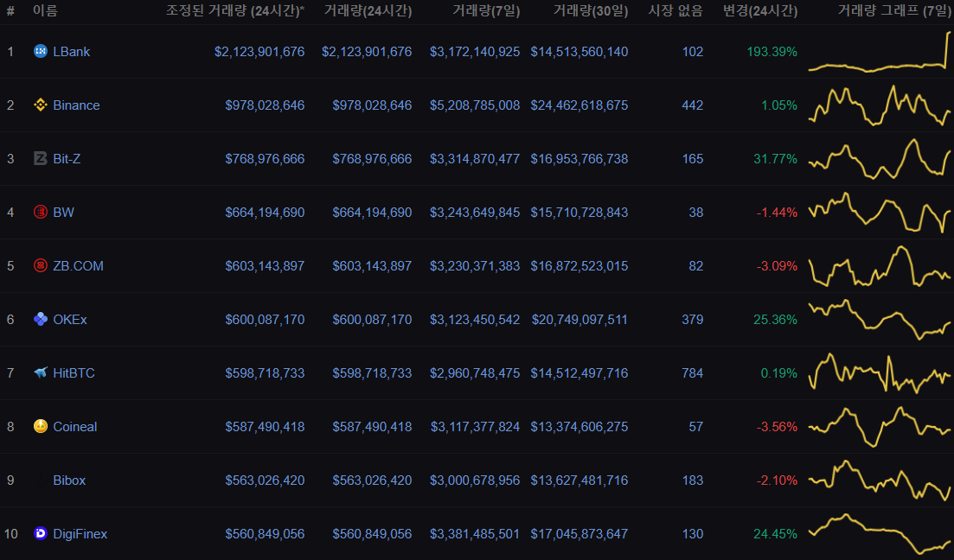Click the Binance logo icon

pos(40,105)
